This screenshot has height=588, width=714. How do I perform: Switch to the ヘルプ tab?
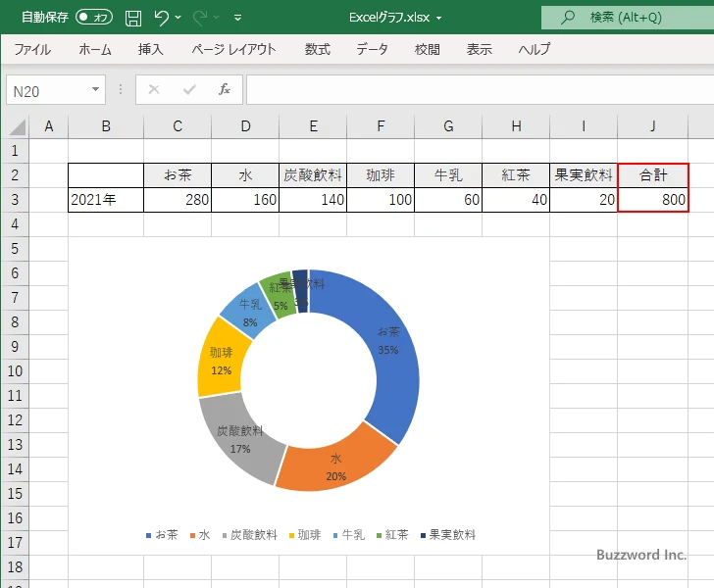click(535, 49)
